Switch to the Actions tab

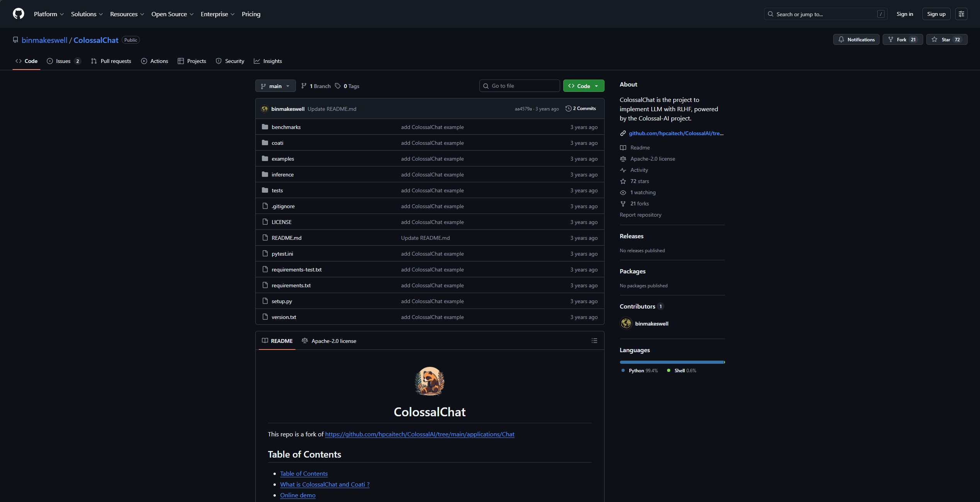pyautogui.click(x=155, y=61)
